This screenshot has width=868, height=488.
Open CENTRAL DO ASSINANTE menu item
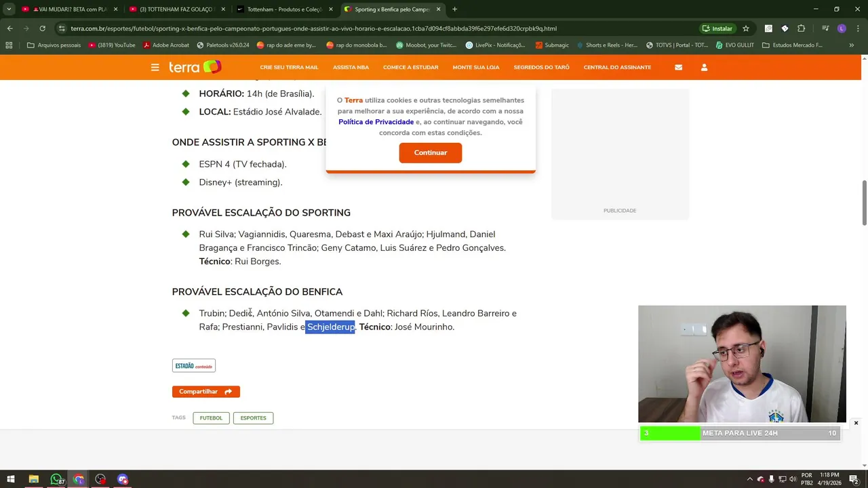[617, 67]
